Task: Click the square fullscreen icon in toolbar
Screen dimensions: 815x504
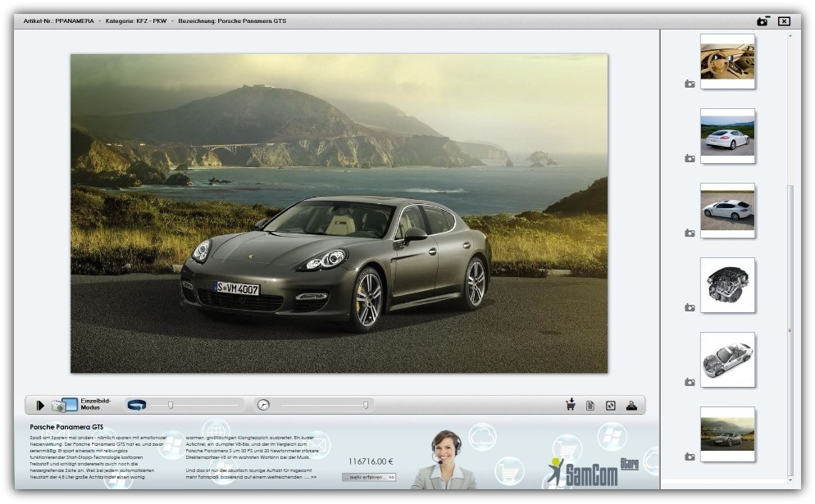Action: (610, 405)
